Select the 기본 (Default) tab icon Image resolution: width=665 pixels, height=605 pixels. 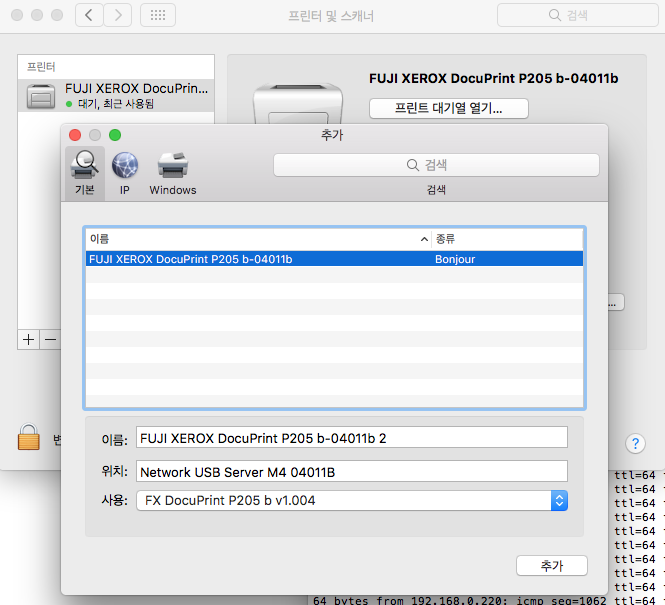84,173
